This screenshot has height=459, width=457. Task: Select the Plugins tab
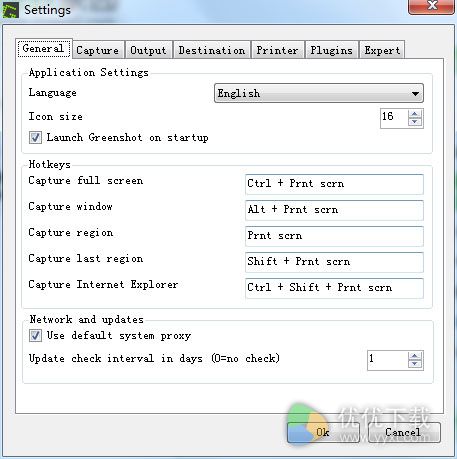click(x=332, y=50)
